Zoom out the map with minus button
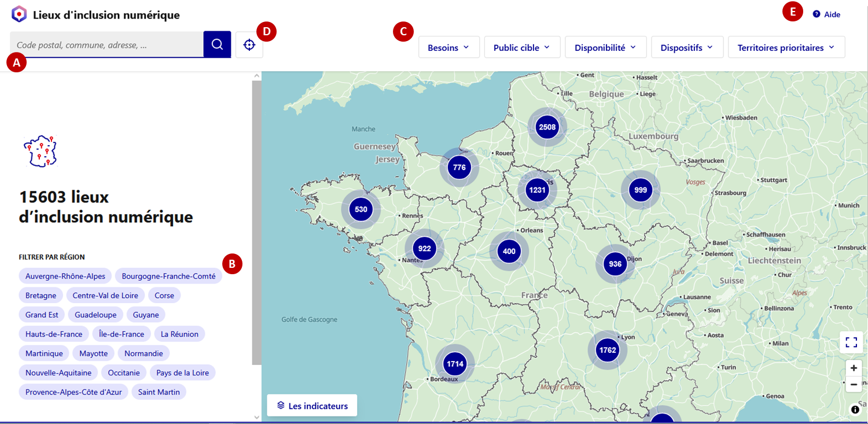 (x=854, y=384)
